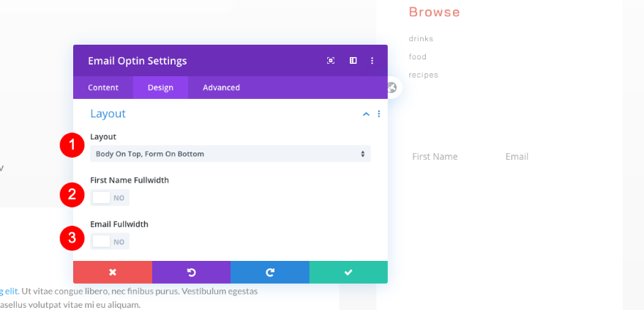Enable the First Name Fullwidth toggle
Screen dimensions: 644x310
[110, 198]
